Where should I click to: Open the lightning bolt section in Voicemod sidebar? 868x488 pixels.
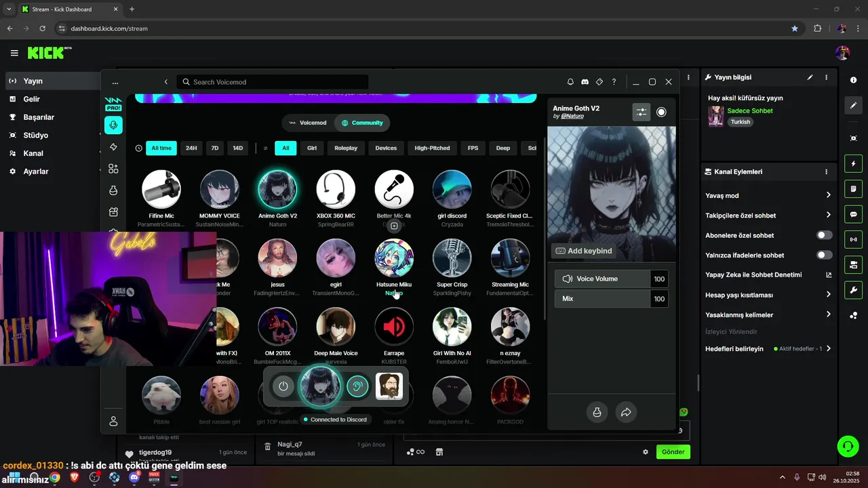point(113,147)
